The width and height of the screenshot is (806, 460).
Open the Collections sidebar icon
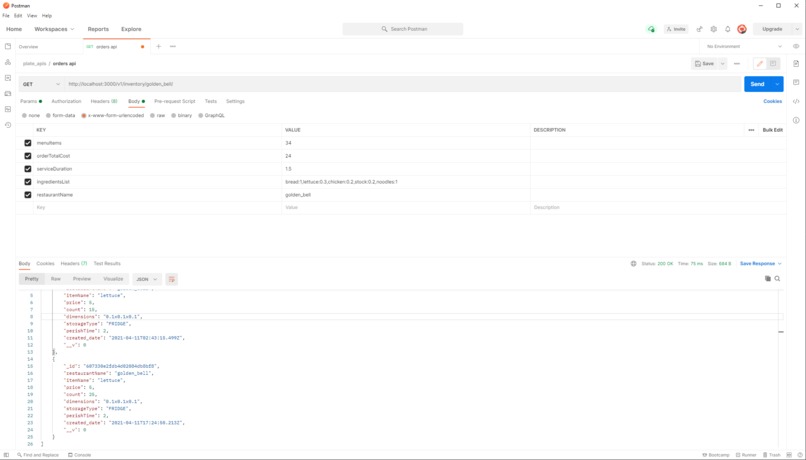click(8, 46)
